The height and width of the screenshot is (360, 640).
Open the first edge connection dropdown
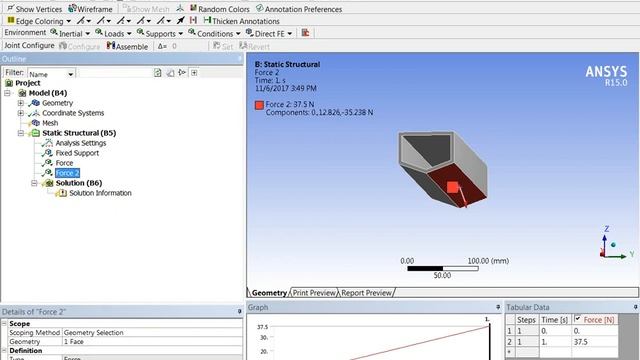tap(84, 20)
